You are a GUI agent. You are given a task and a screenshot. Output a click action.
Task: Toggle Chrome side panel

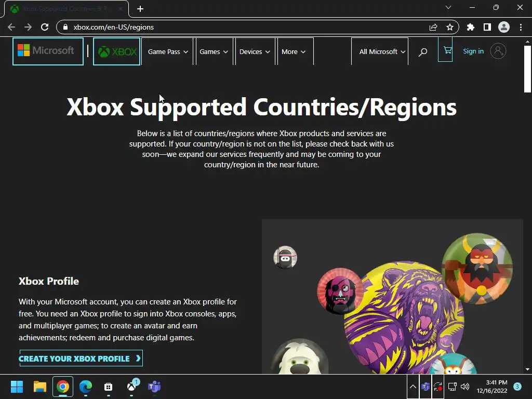click(x=487, y=27)
